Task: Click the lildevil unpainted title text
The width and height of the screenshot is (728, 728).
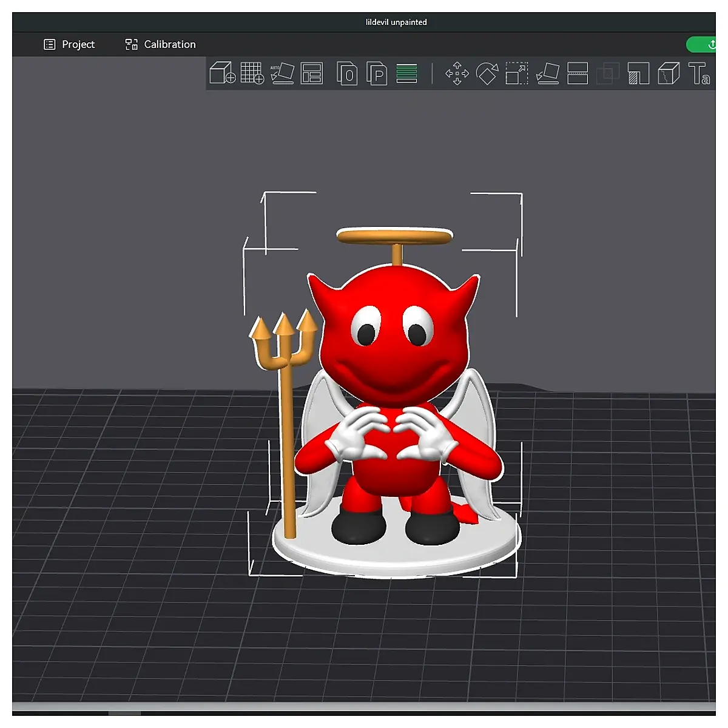Action: [396, 22]
